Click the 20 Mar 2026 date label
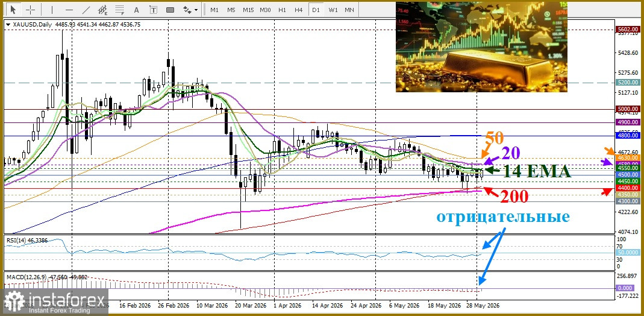Screen dimensions: 644x316 point(251,306)
